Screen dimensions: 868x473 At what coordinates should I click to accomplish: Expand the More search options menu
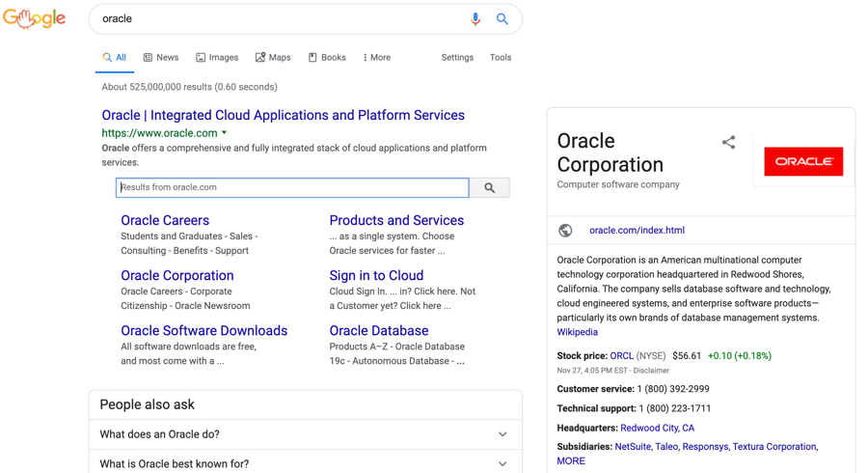coord(376,58)
